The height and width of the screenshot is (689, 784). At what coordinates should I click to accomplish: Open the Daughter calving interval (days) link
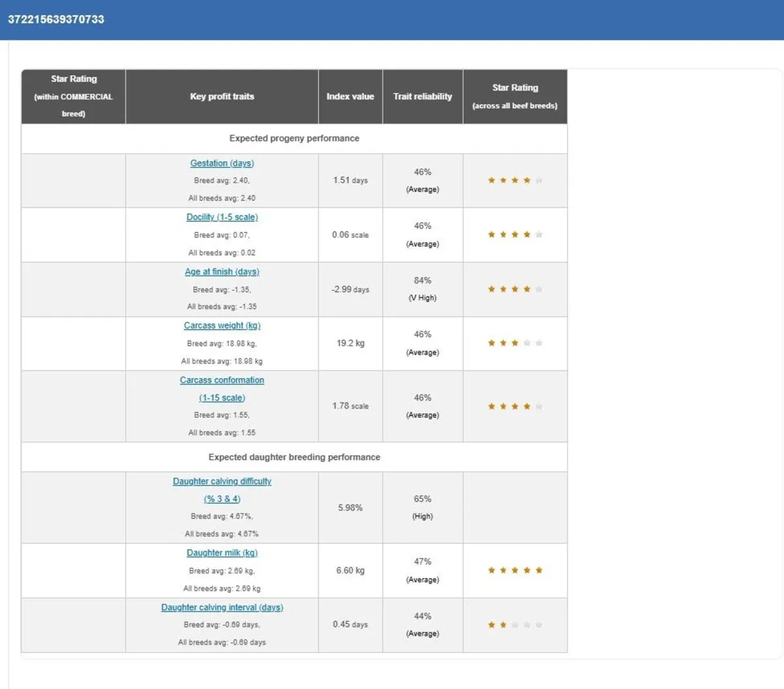coord(222,607)
